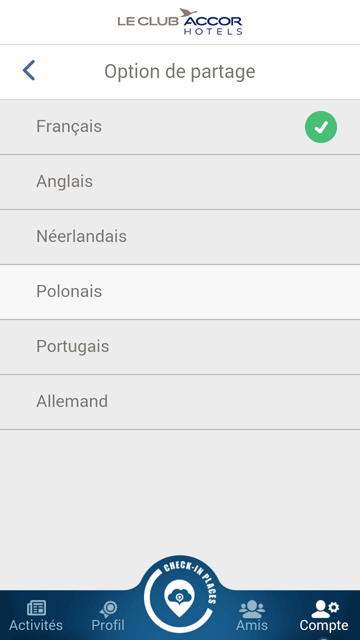Tap the Profil badge ribbon icon
The image size is (360, 640).
pos(108,609)
